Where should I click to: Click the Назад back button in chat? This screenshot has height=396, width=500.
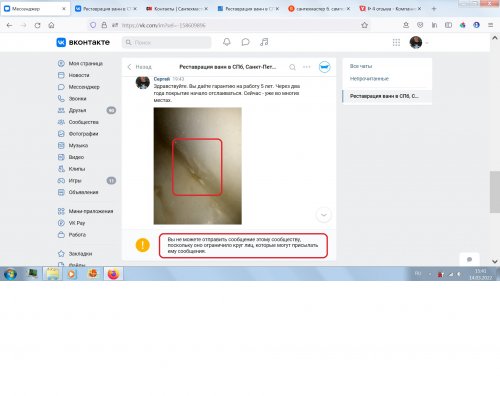pyautogui.click(x=139, y=67)
